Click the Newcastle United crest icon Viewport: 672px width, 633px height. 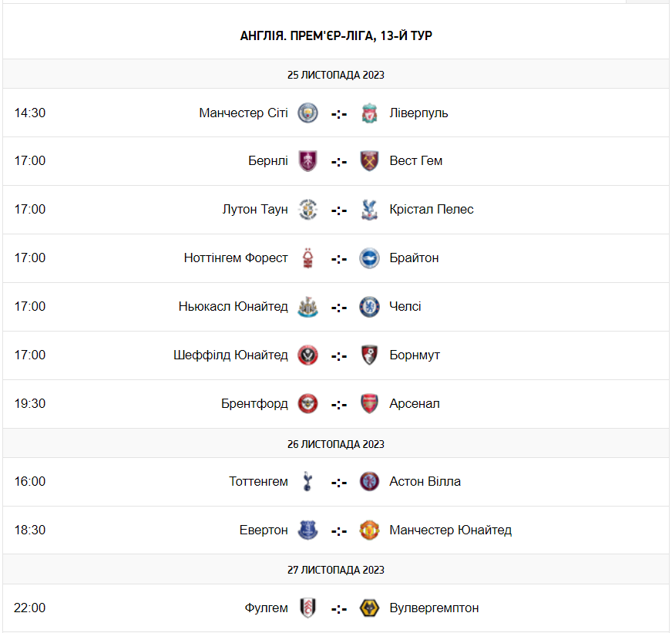click(307, 307)
